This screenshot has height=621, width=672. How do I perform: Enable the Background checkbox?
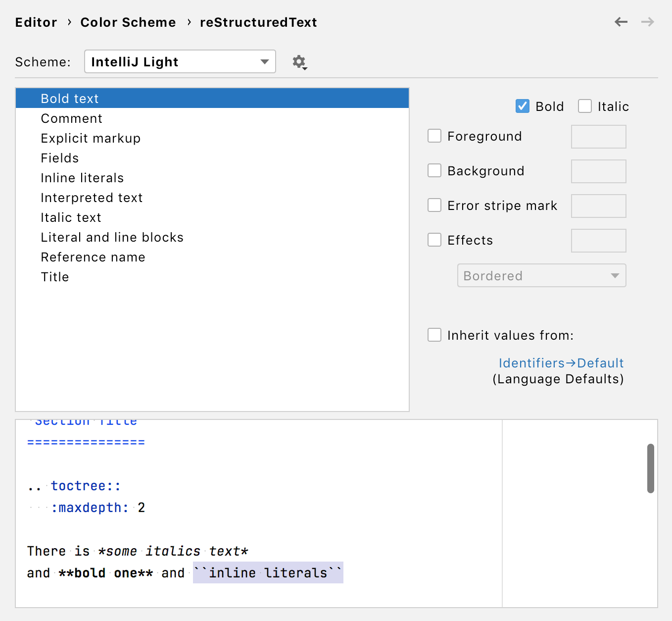(x=434, y=170)
